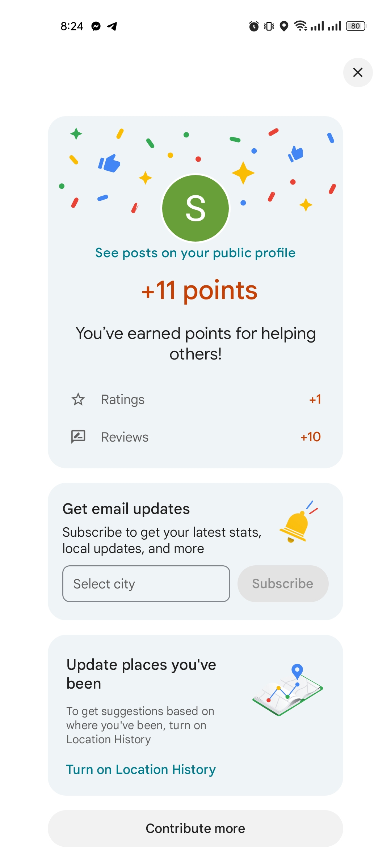Image resolution: width=391 pixels, height=868 pixels.
Task: Tap the Wi-Fi status icon
Action: [300, 26]
